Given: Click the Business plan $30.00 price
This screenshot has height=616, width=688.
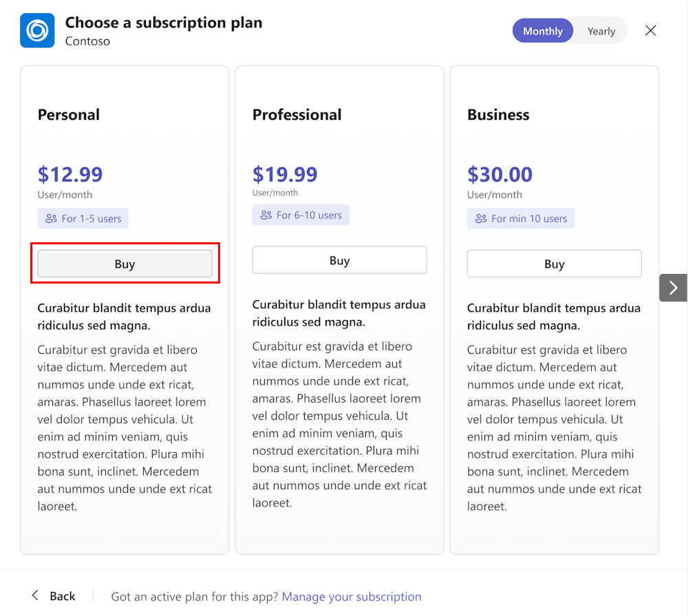Looking at the screenshot, I should click(x=499, y=174).
